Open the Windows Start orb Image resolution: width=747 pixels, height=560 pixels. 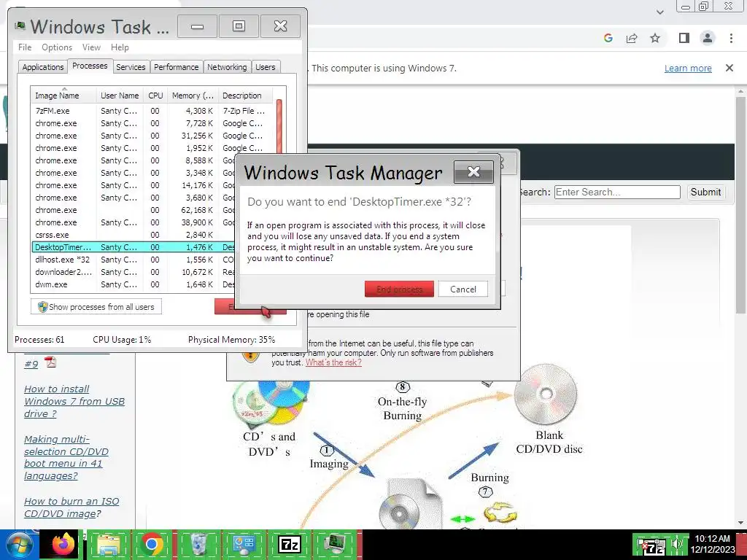pyautogui.click(x=18, y=544)
